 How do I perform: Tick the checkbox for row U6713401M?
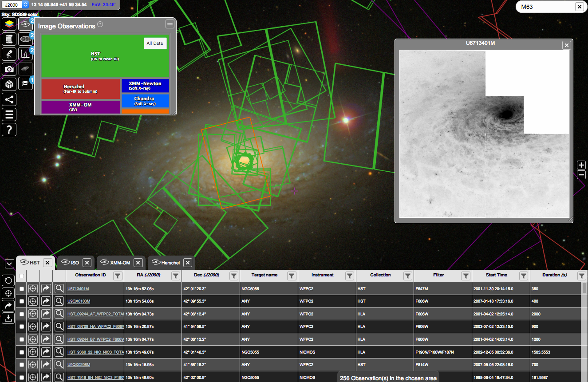point(22,289)
